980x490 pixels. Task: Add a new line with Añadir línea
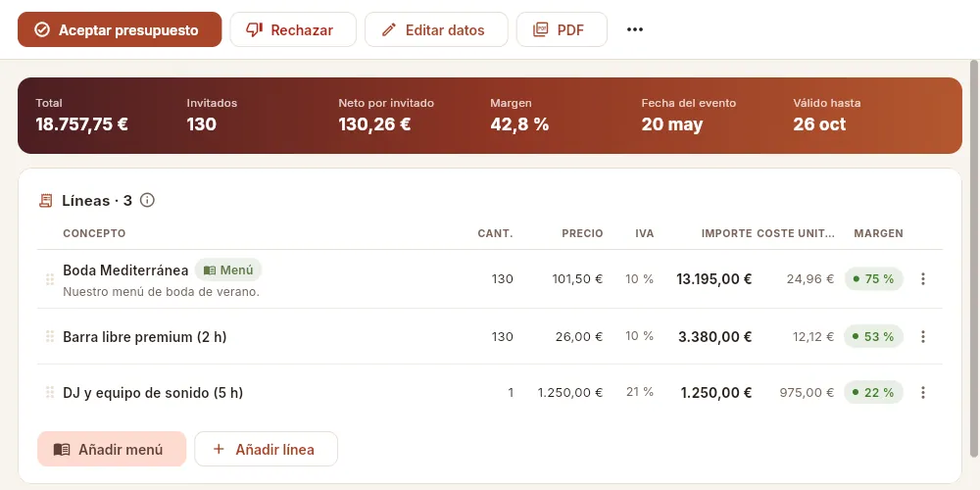point(267,450)
